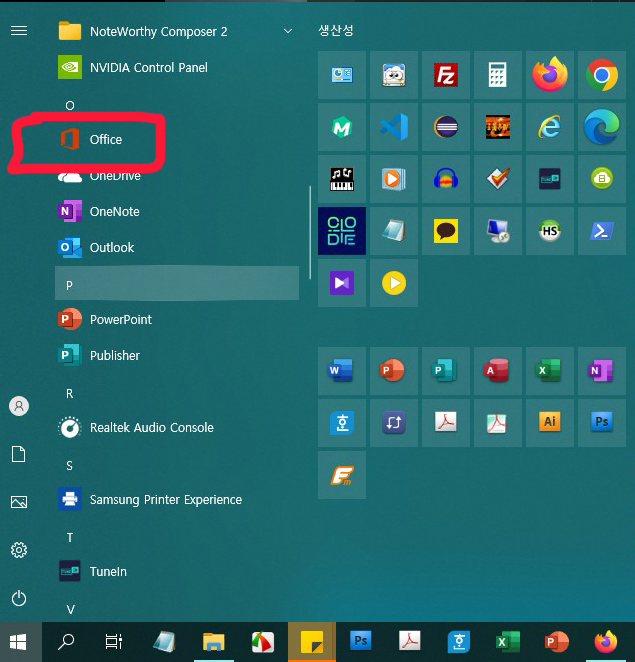Image resolution: width=635 pixels, height=662 pixels.
Task: Select Realtek Audio Console in app list
Action: click(151, 427)
